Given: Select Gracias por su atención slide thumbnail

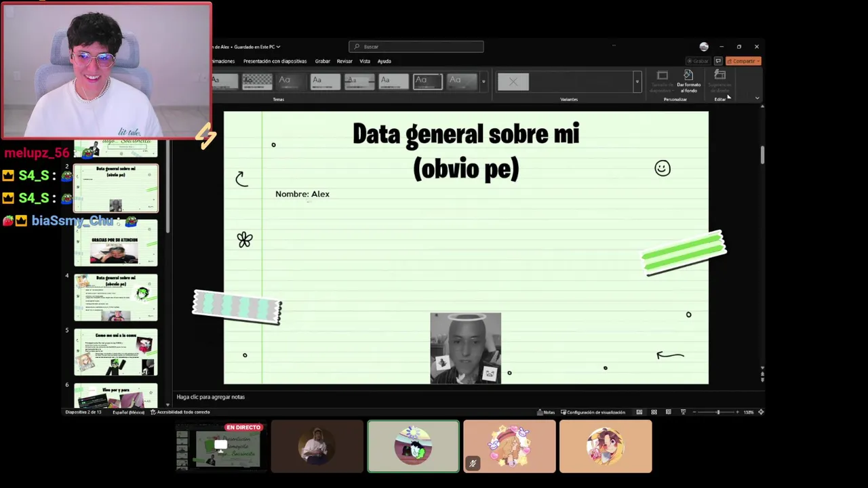Looking at the screenshot, I should [116, 243].
